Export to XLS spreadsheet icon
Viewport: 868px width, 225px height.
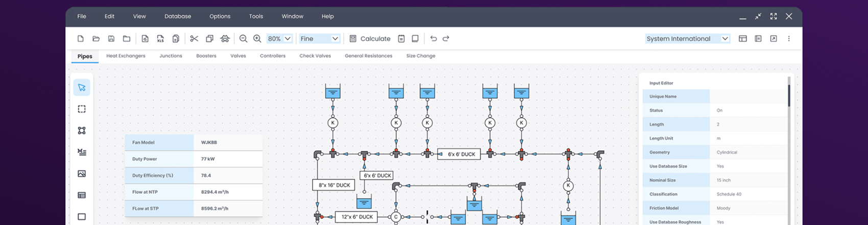click(x=160, y=38)
